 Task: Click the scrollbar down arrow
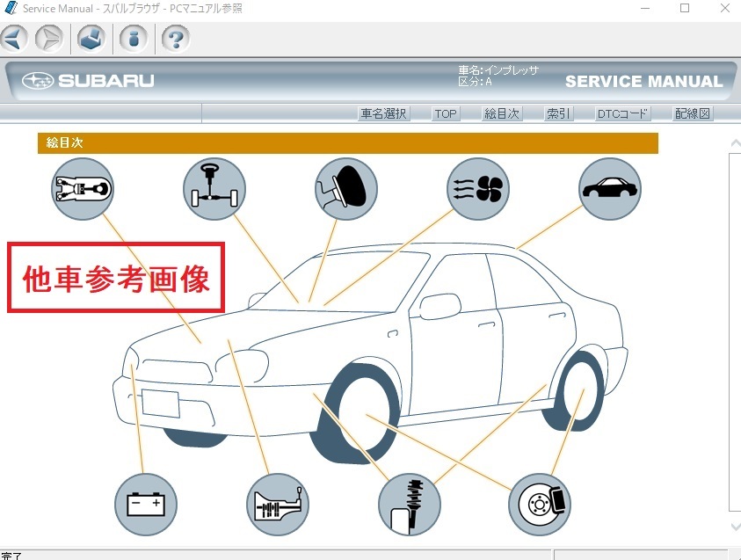coord(735,527)
